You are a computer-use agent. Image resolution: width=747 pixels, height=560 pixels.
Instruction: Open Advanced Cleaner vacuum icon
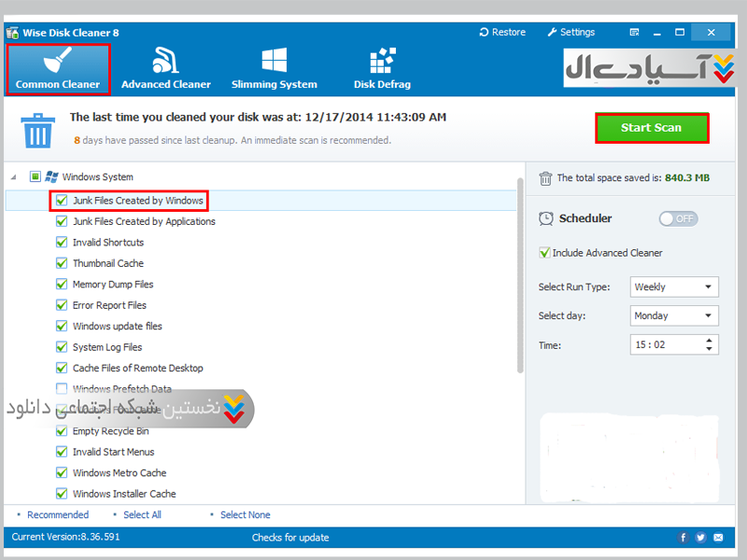click(165, 62)
